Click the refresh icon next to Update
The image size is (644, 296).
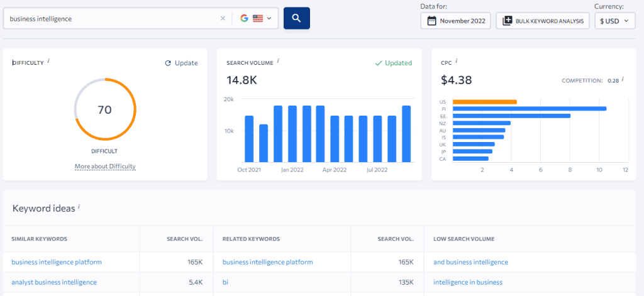coord(167,63)
